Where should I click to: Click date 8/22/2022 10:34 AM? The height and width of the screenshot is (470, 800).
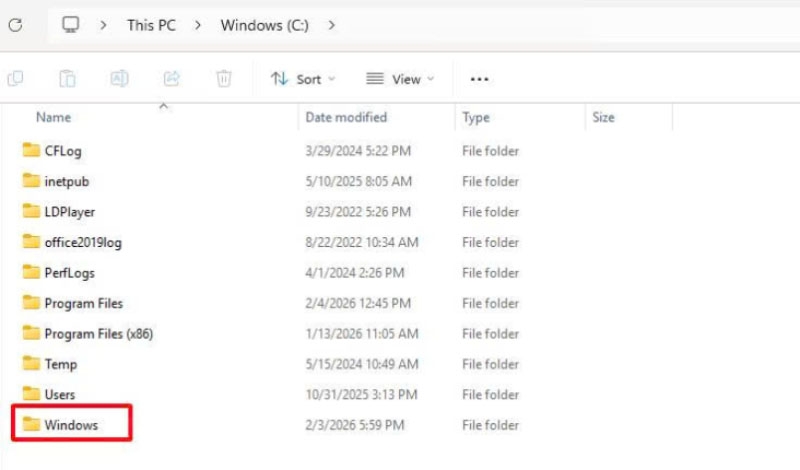[x=362, y=242]
